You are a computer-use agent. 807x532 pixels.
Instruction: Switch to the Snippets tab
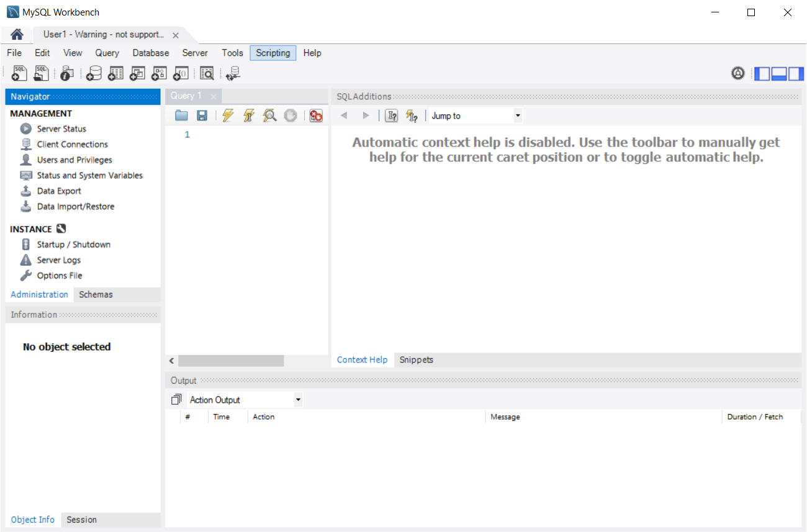click(x=417, y=359)
